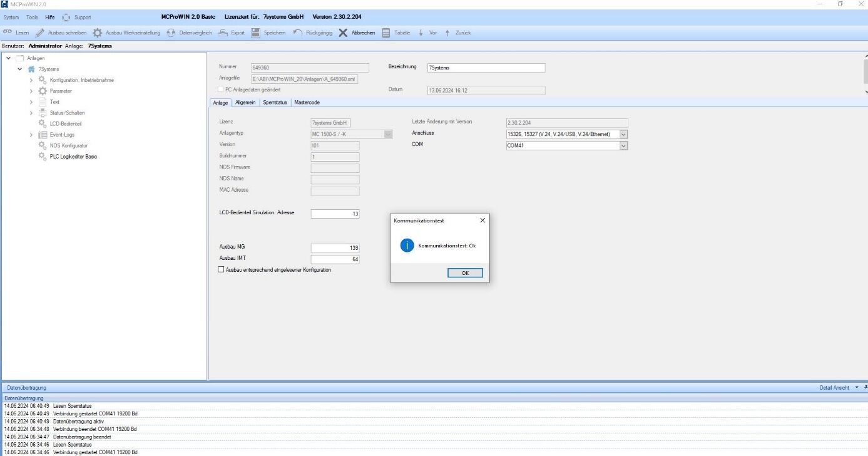Select log row "06:40:49 Datenübertragung aktiv"
This screenshot has width=868, height=456.
pyautogui.click(x=434, y=422)
